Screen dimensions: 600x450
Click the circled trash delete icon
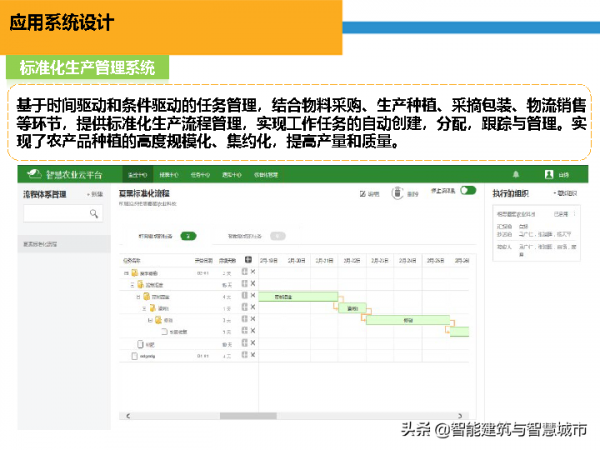click(x=397, y=193)
